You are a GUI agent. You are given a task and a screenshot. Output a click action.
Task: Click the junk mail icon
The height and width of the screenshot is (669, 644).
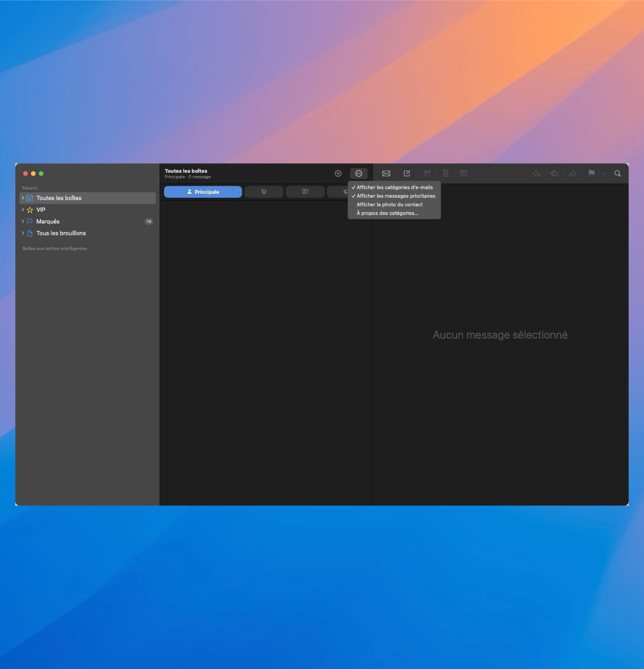click(x=464, y=173)
